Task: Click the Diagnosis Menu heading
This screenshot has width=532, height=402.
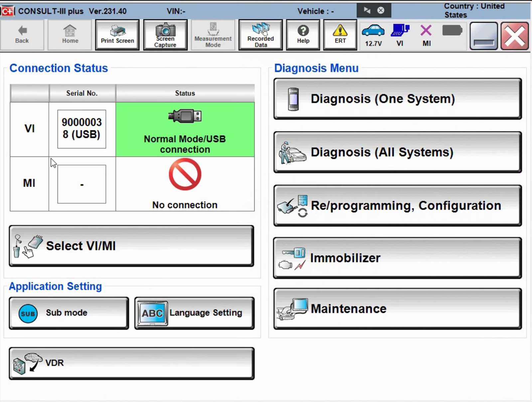Action: coord(316,68)
